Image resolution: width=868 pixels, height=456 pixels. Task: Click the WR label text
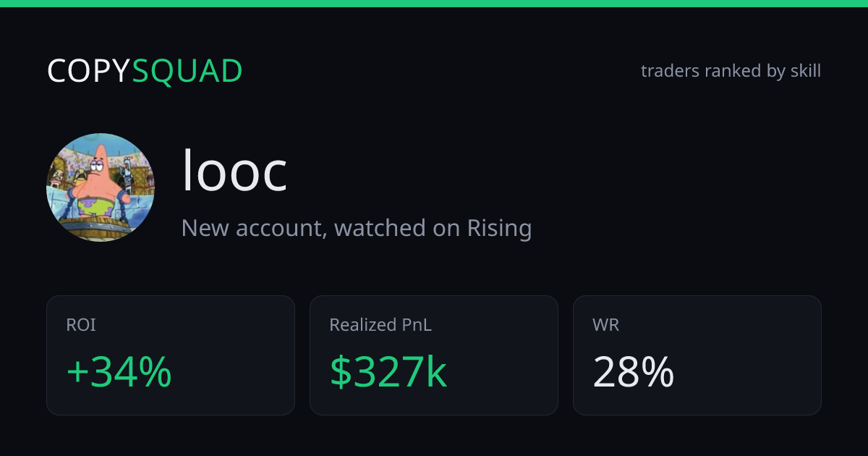point(606,325)
